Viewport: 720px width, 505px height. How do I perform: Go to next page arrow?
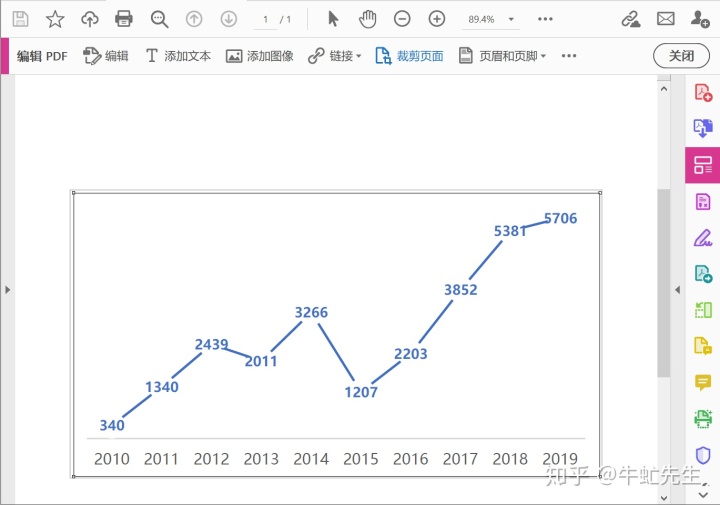point(229,19)
